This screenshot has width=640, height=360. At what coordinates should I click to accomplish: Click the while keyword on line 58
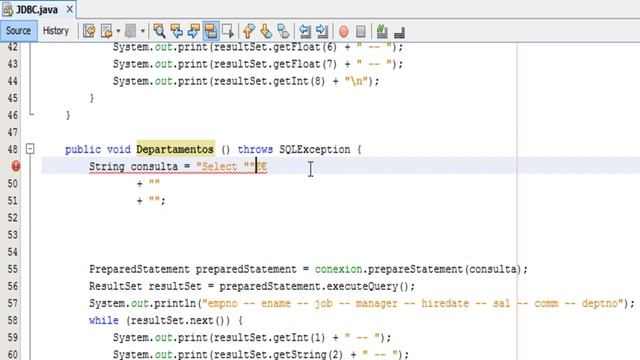coord(104,320)
